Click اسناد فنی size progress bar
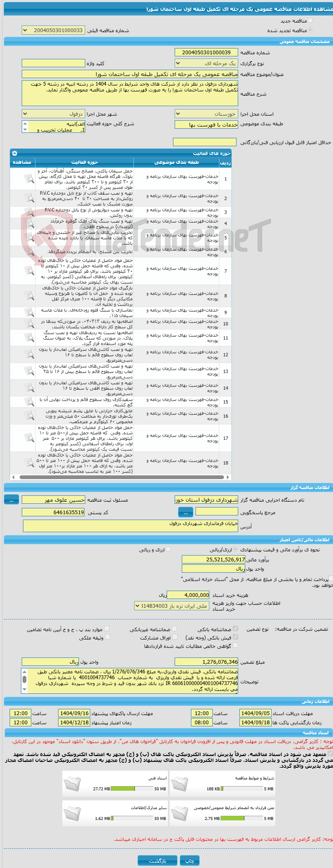The width and height of the screenshot is (333, 868). click(132, 789)
